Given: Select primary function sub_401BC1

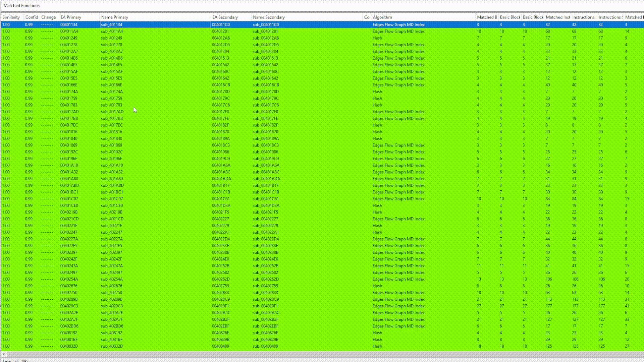Looking at the screenshot, I should [112, 192].
